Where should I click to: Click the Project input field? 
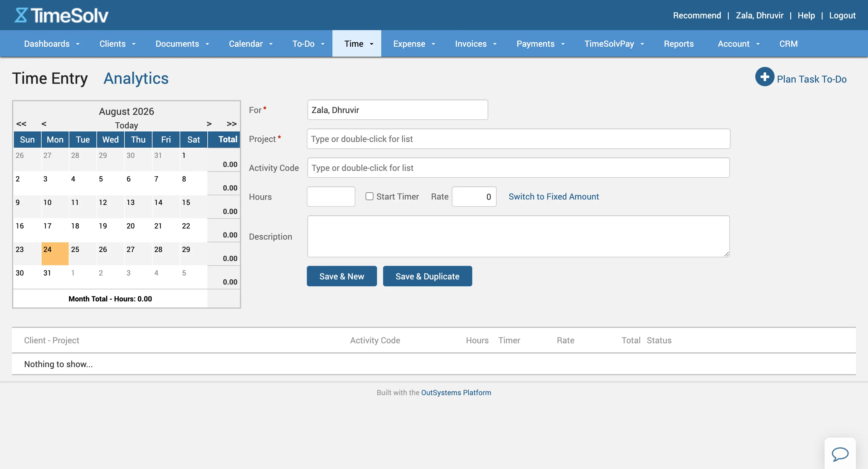(518, 139)
